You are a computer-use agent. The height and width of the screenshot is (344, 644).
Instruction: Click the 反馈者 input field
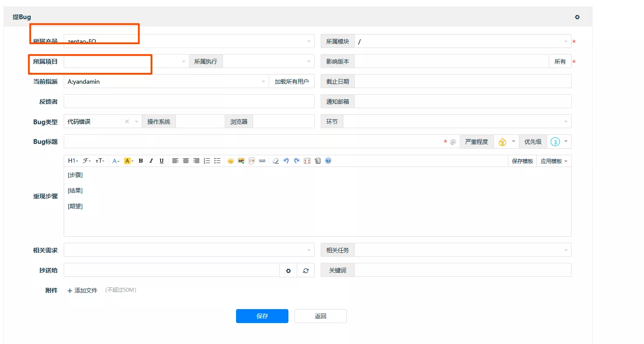(189, 102)
